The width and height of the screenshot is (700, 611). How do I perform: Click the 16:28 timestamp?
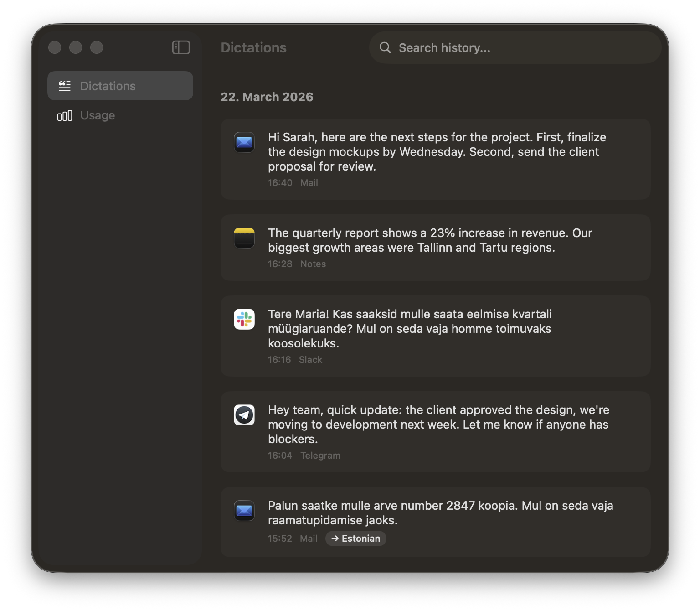point(280,264)
